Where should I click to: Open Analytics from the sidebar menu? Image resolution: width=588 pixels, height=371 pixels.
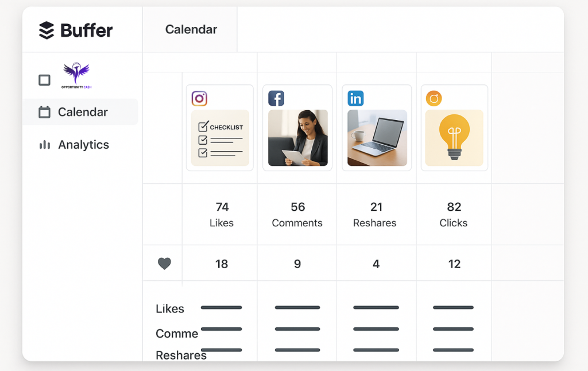83,145
